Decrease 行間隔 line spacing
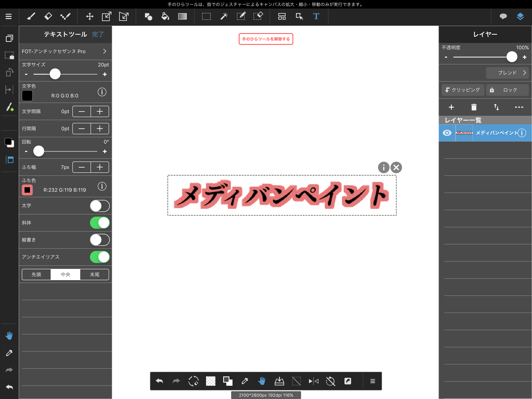532x399 pixels. coord(82,129)
